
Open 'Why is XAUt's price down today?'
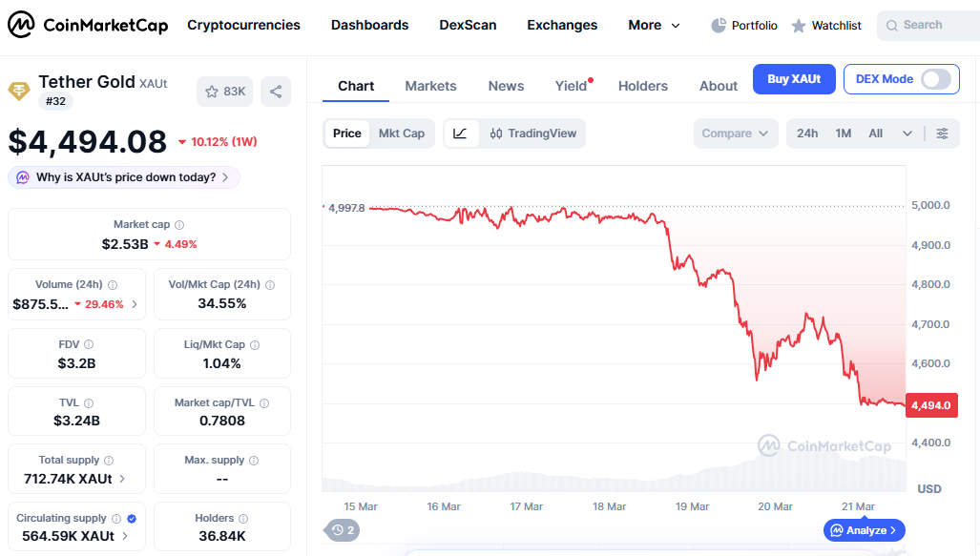click(124, 177)
